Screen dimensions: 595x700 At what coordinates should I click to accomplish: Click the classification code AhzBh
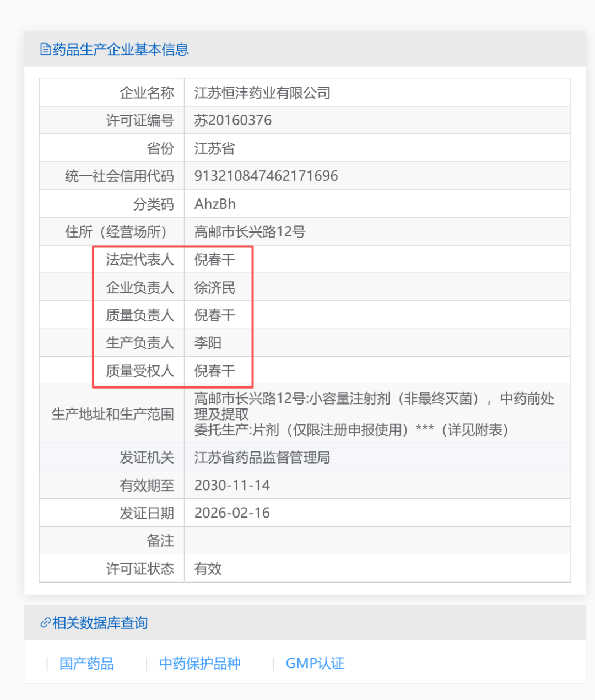coord(215,204)
